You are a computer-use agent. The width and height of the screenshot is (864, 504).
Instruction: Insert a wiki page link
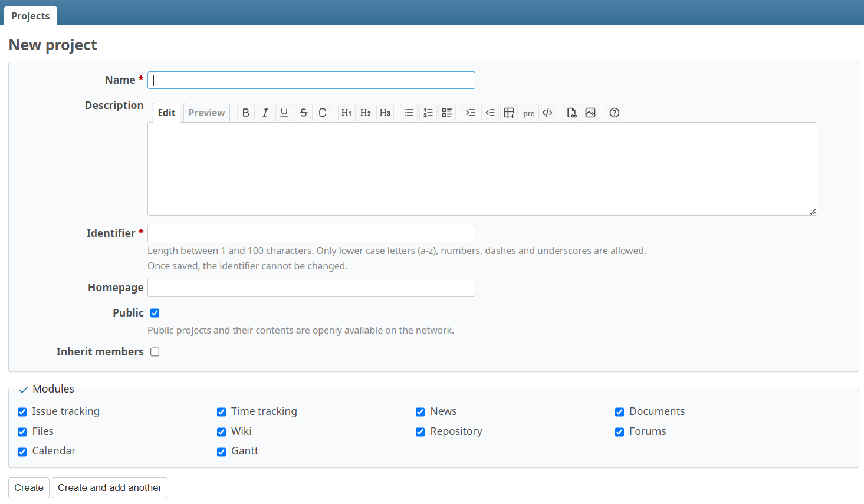click(571, 113)
